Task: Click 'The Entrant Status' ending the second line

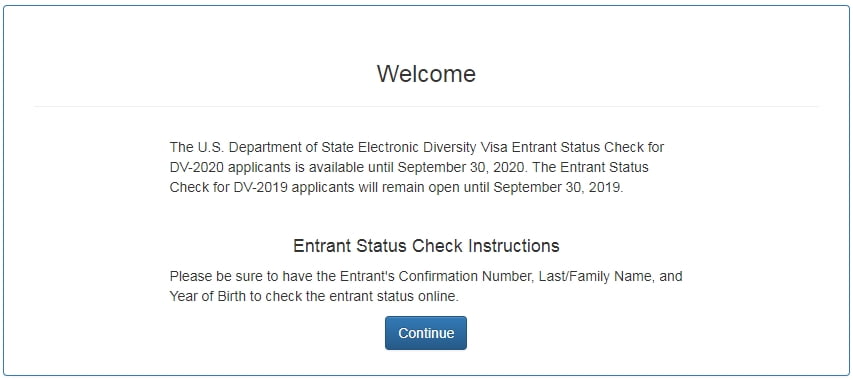Action: 602,167
